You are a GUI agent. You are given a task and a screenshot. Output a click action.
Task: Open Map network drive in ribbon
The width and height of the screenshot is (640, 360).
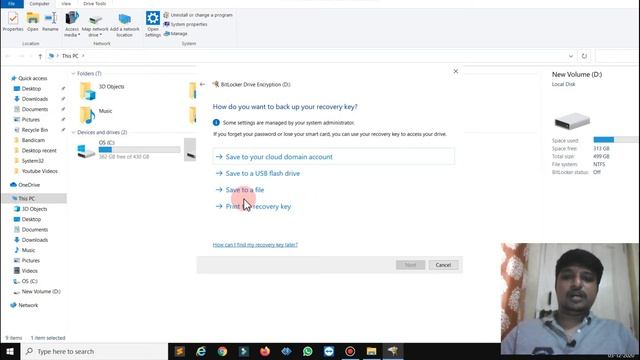(95, 24)
